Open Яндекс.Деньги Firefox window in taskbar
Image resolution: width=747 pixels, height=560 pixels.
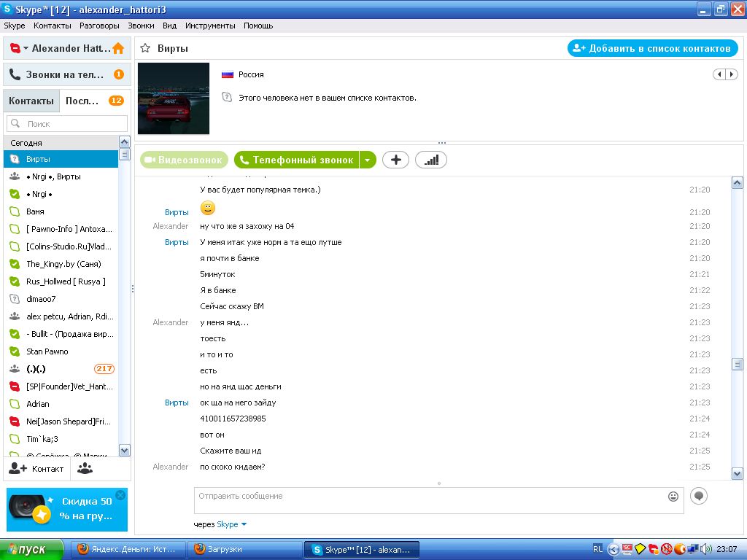pyautogui.click(x=127, y=549)
